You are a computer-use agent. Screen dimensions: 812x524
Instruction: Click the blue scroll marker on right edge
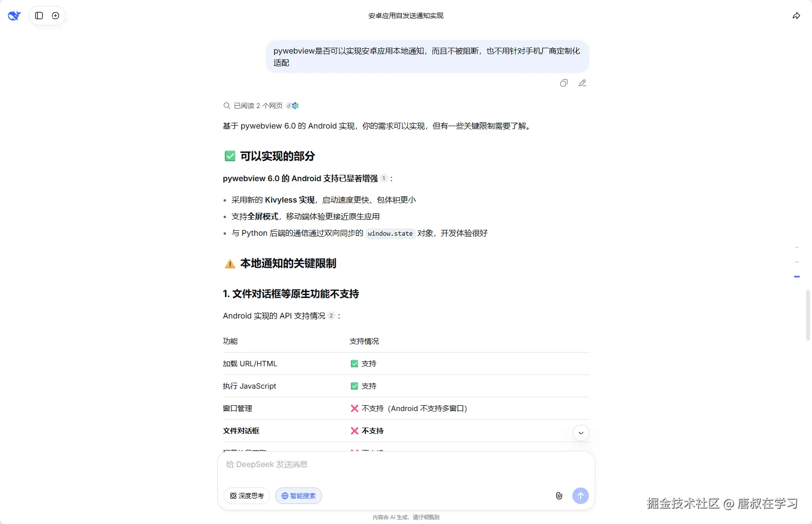coord(797,276)
